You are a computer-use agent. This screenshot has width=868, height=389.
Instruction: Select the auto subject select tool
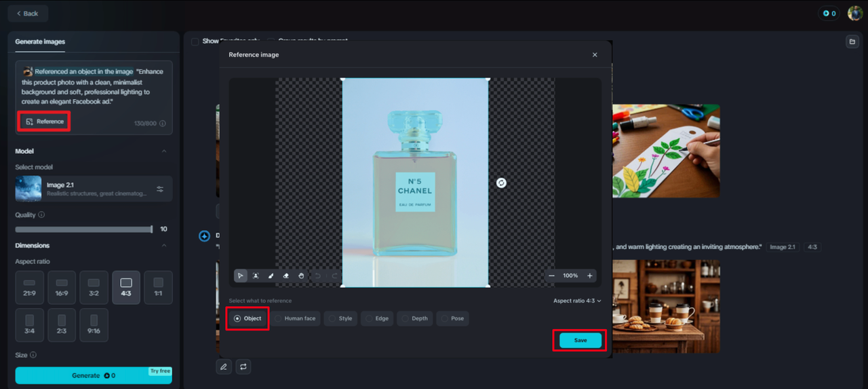256,276
